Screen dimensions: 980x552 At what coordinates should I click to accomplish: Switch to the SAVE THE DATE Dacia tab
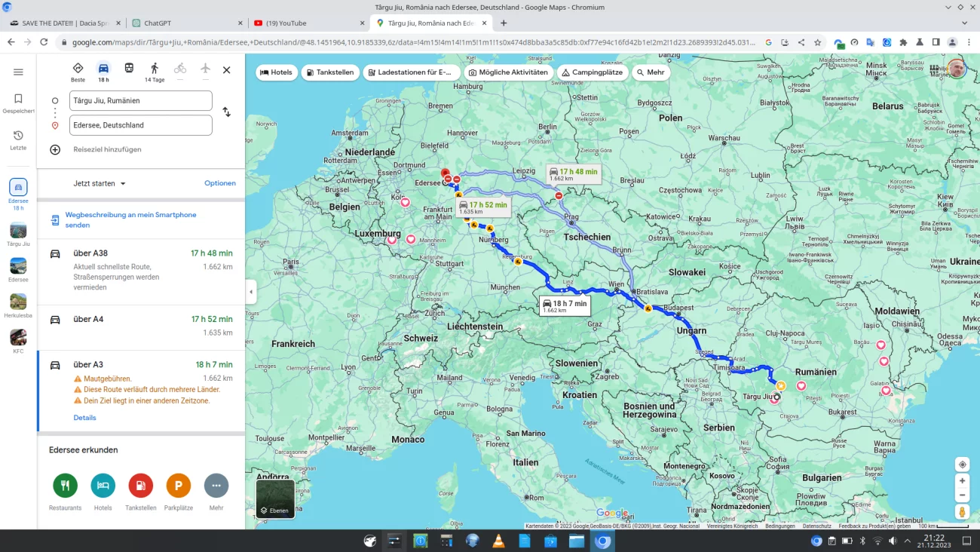(x=64, y=23)
